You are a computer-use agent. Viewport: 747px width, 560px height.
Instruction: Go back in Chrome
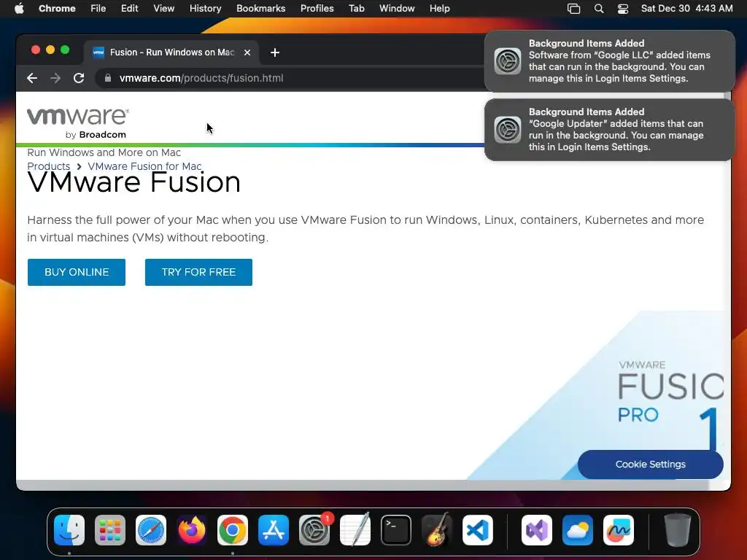32,78
